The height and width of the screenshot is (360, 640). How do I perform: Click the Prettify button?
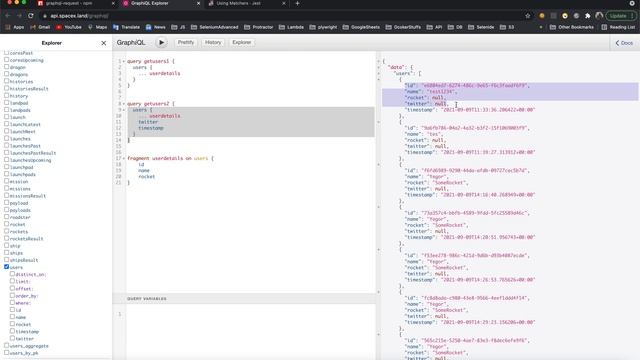click(186, 42)
